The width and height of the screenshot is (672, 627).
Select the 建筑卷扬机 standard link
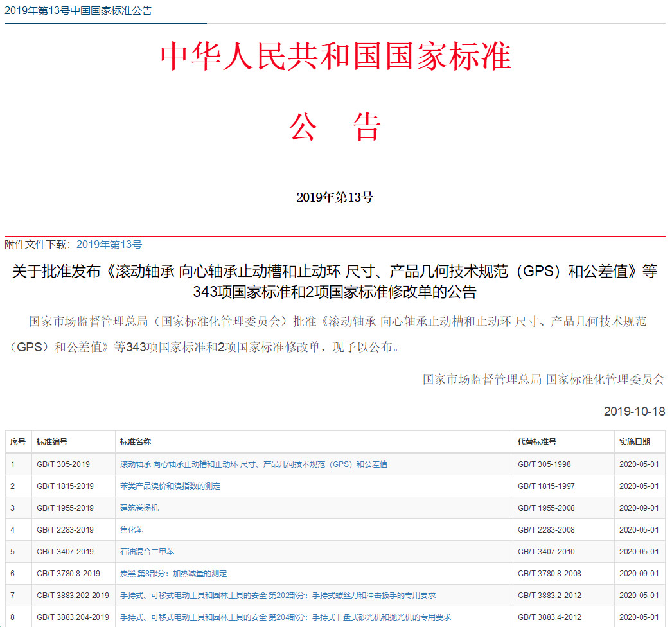[x=139, y=508]
